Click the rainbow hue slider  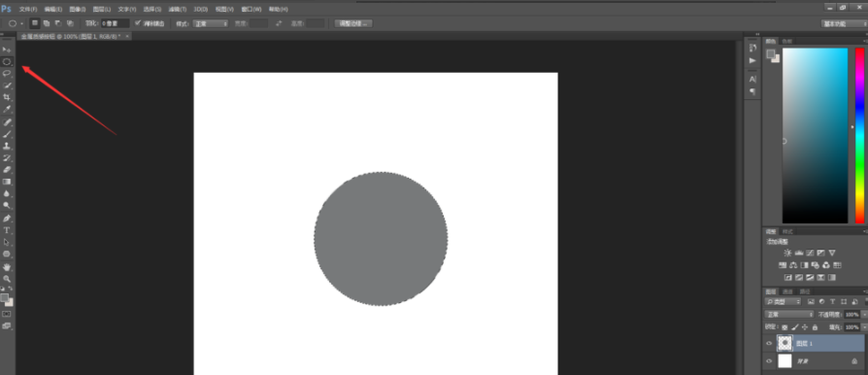tap(859, 135)
